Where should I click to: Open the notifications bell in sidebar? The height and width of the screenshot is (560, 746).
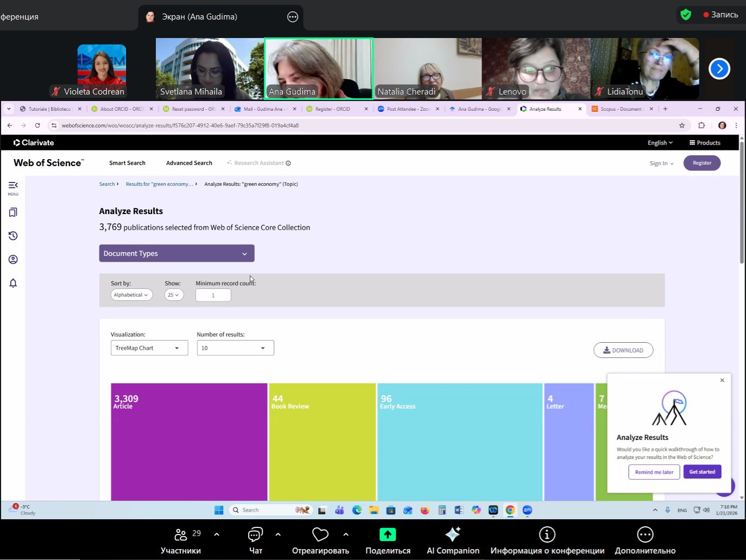[13, 283]
